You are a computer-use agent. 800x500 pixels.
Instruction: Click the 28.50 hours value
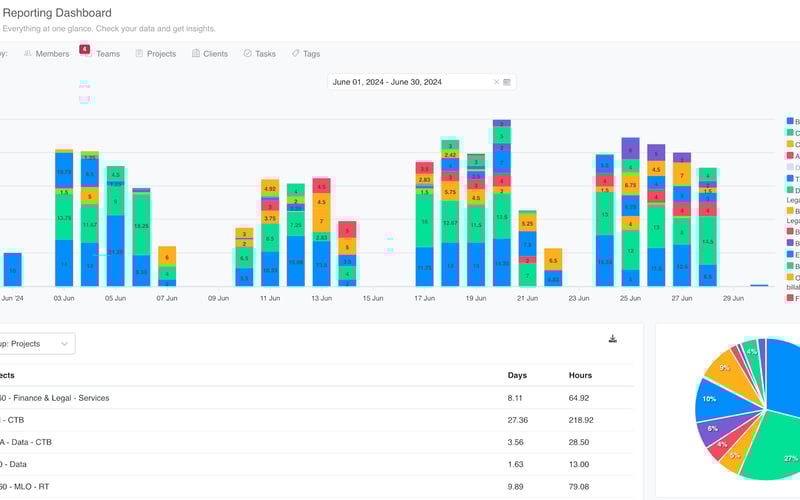click(x=579, y=442)
